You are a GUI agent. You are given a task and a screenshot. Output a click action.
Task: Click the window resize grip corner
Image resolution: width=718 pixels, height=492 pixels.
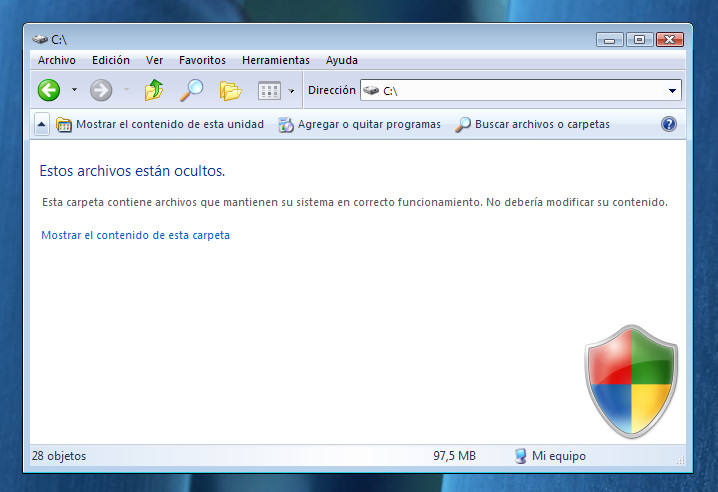pyautogui.click(x=680, y=460)
